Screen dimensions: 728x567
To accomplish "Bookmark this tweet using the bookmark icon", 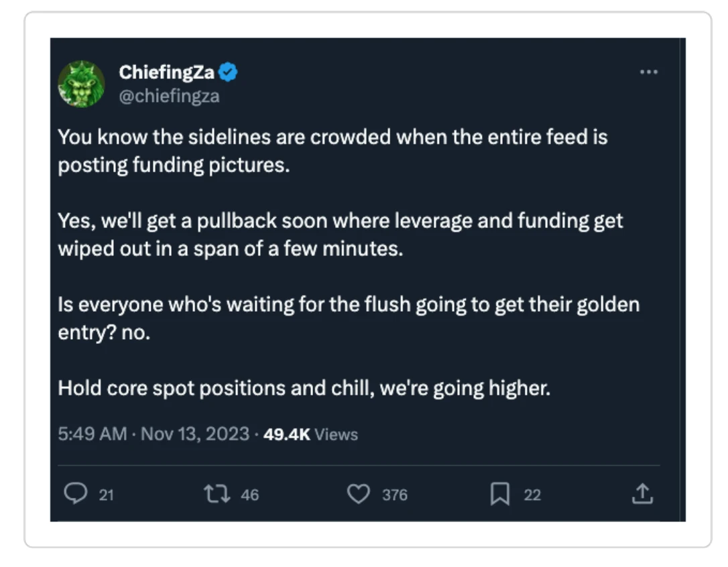I will pos(499,495).
